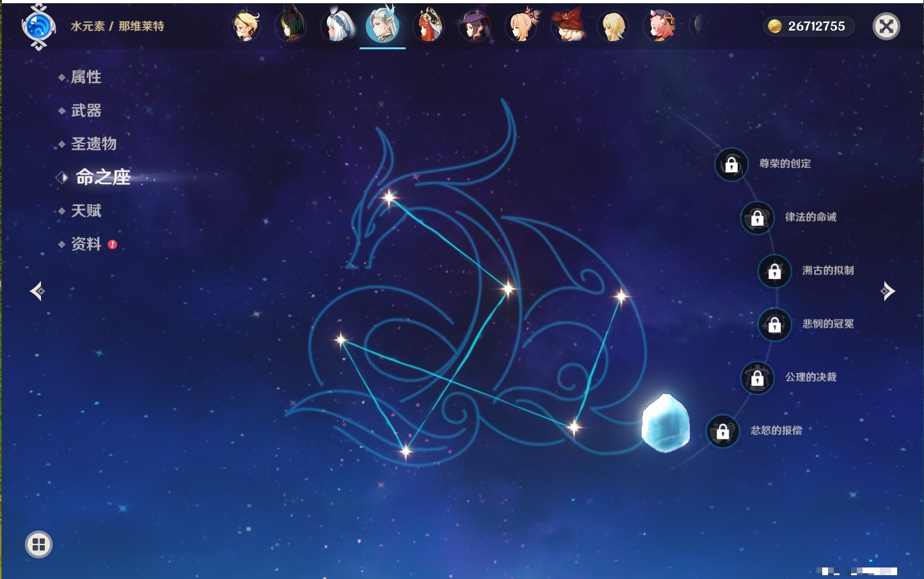Select the locked 忿怒的报偿 constellation node
Viewport: 924px width, 579px height.
(723, 431)
